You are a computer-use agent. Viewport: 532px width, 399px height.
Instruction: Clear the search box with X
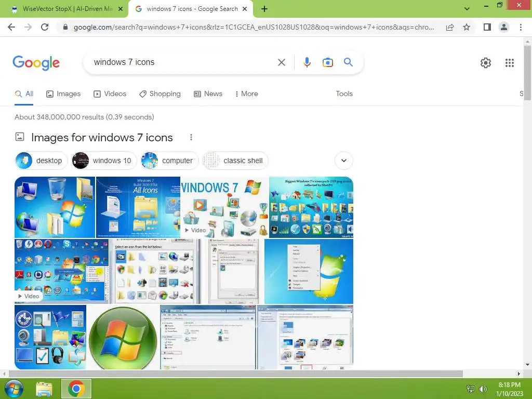(281, 62)
